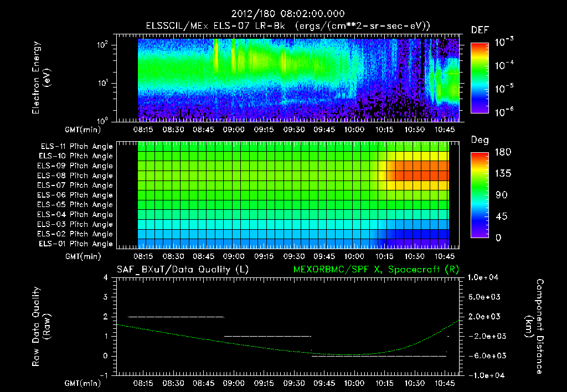Click the data quality line at level 0
567x392 pixels.
[x=379, y=356]
